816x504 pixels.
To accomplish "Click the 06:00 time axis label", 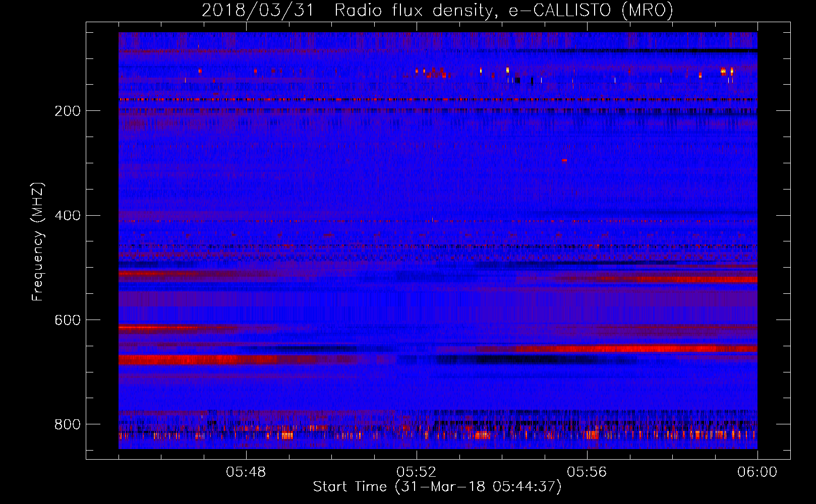I will (x=757, y=472).
